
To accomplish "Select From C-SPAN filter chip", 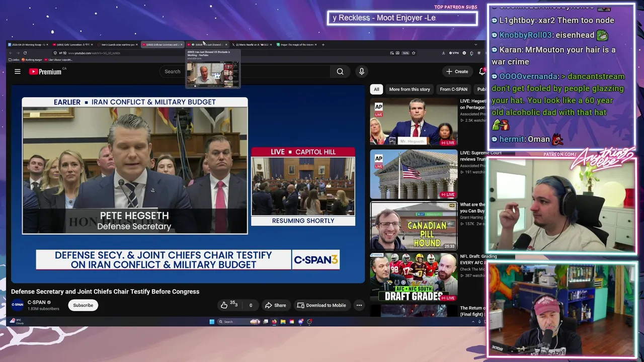I will point(453,89).
